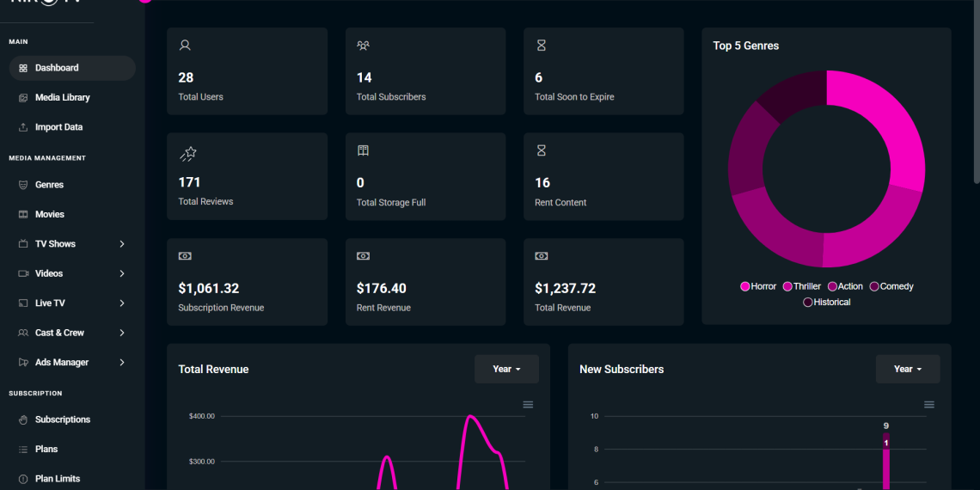
Task: Click the Genres mask icon
Action: (23, 185)
